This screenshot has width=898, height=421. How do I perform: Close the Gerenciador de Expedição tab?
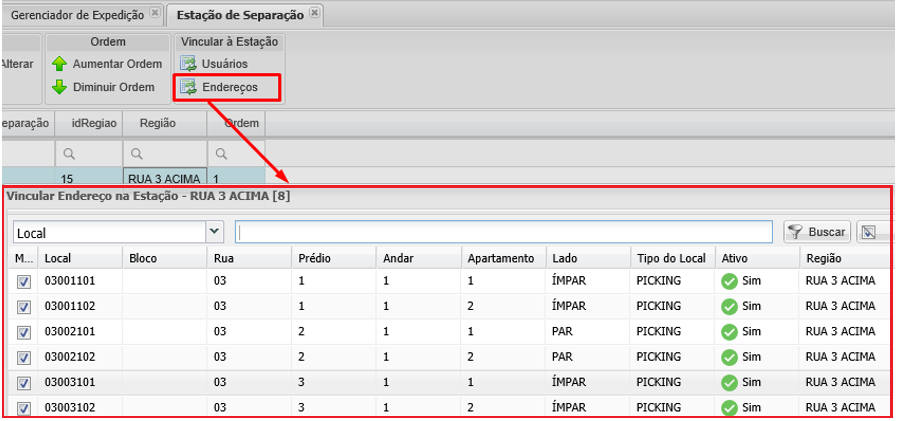pyautogui.click(x=155, y=13)
